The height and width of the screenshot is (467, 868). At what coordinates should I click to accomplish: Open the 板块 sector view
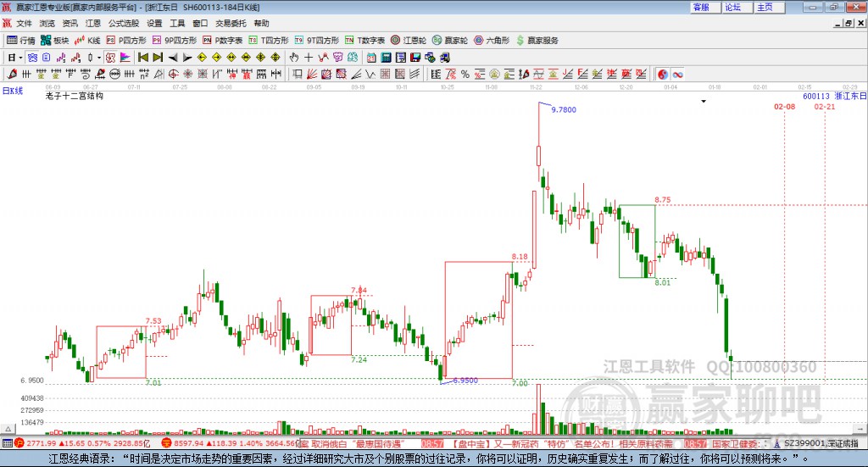pos(55,41)
